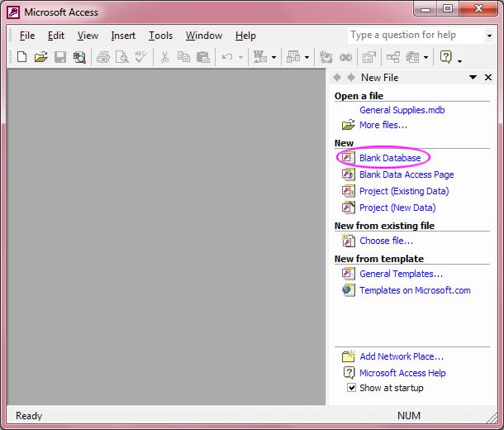Click the Microsoft Access title bar key icon
The image size is (504, 430).
coord(13,12)
